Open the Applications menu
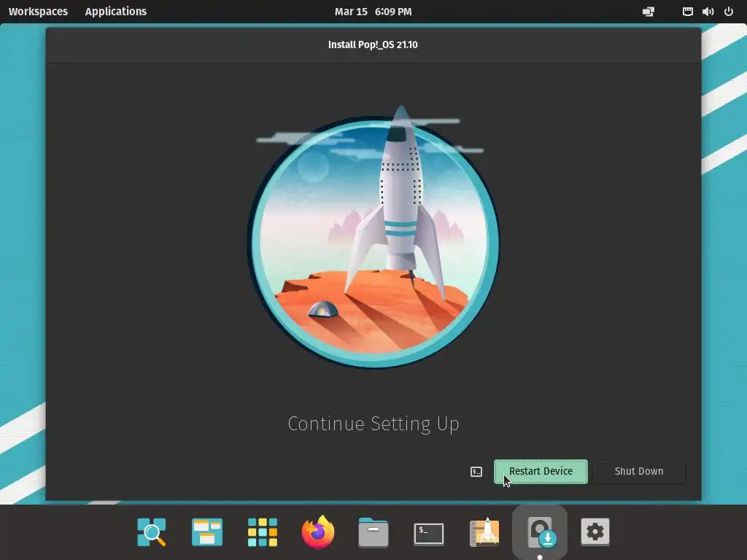This screenshot has width=747, height=560. pos(116,12)
